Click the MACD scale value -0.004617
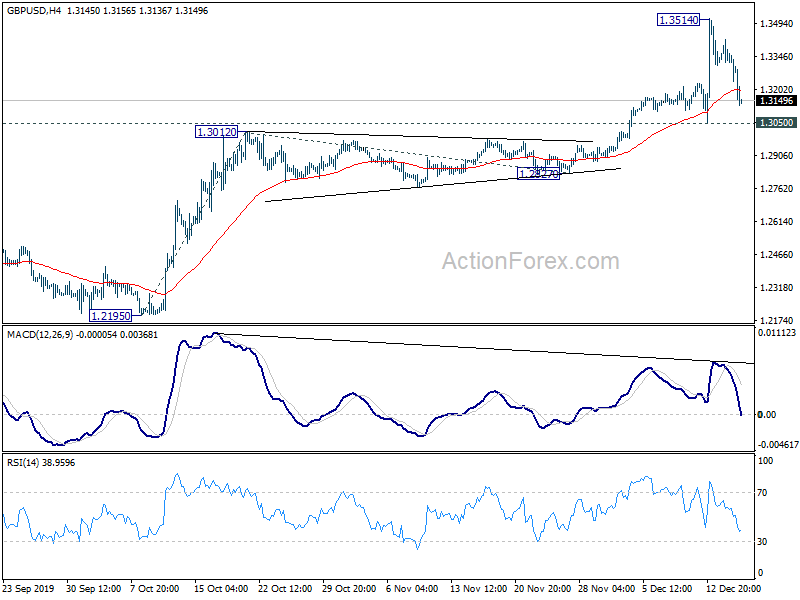Screen dimensions: 800x600 [x=778, y=445]
